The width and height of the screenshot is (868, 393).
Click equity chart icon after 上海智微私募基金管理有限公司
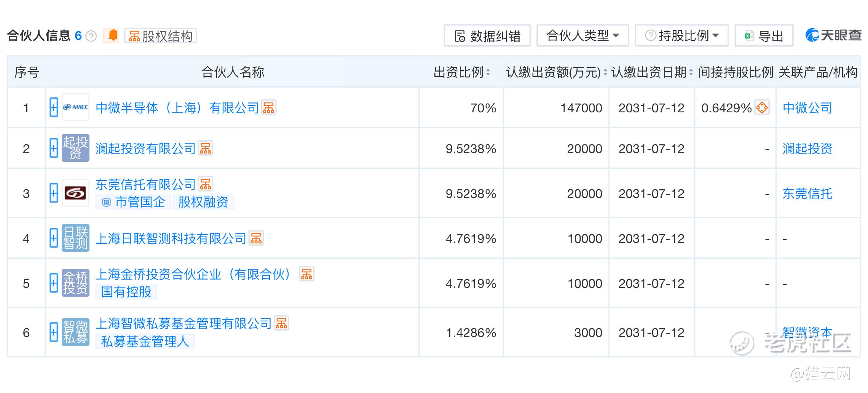click(x=282, y=323)
